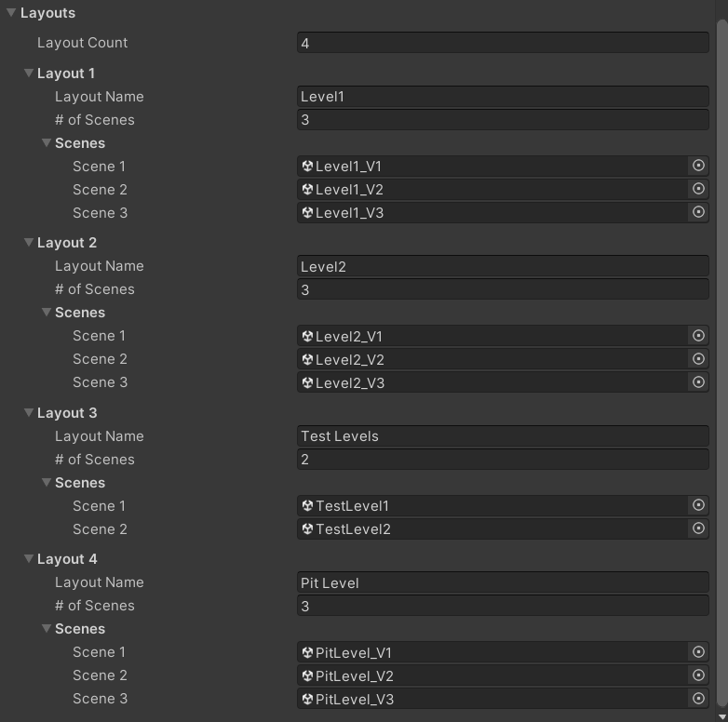The image size is (728, 722).
Task: Click the PitLevel_V2 scene reference field
Action: (x=493, y=675)
